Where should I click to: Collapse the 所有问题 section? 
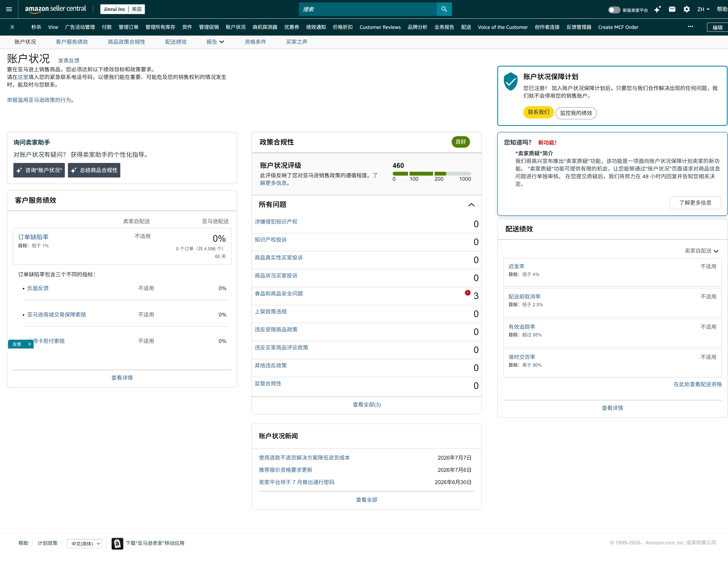click(x=471, y=205)
